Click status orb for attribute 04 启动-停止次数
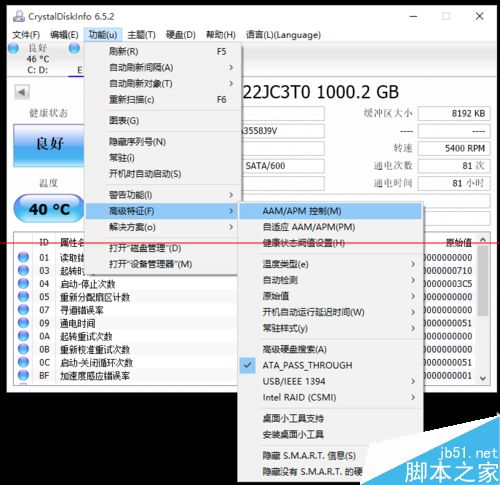This screenshot has width=500, height=485. pos(23,283)
